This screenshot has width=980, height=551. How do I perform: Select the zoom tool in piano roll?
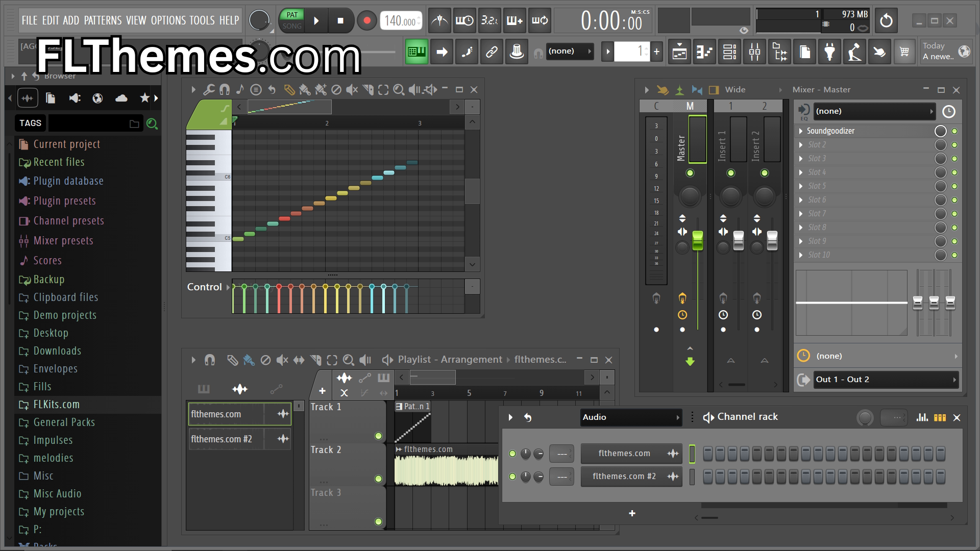tap(399, 90)
